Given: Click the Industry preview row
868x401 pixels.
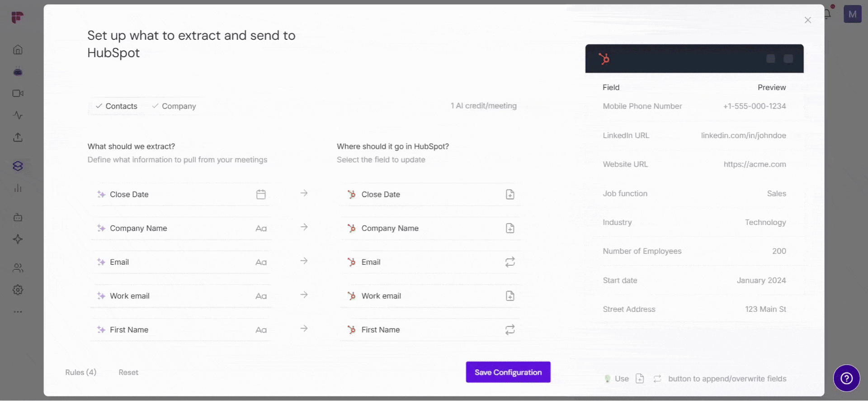Looking at the screenshot, I should click(694, 222).
